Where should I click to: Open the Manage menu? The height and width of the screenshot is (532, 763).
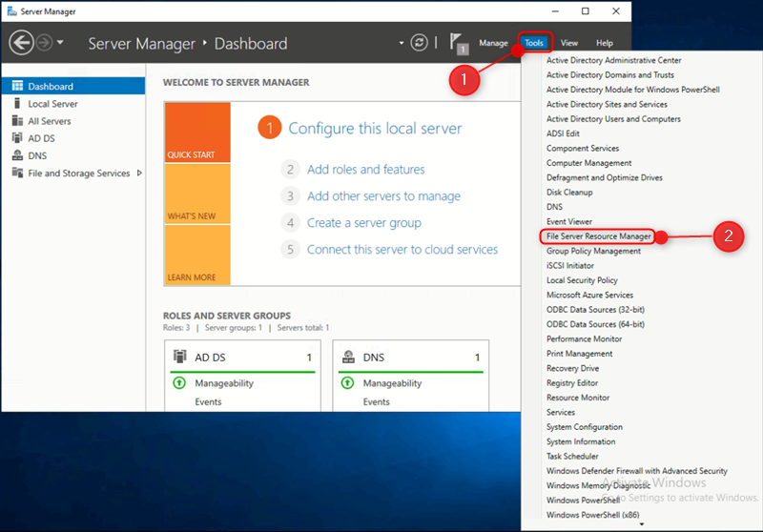coord(493,43)
